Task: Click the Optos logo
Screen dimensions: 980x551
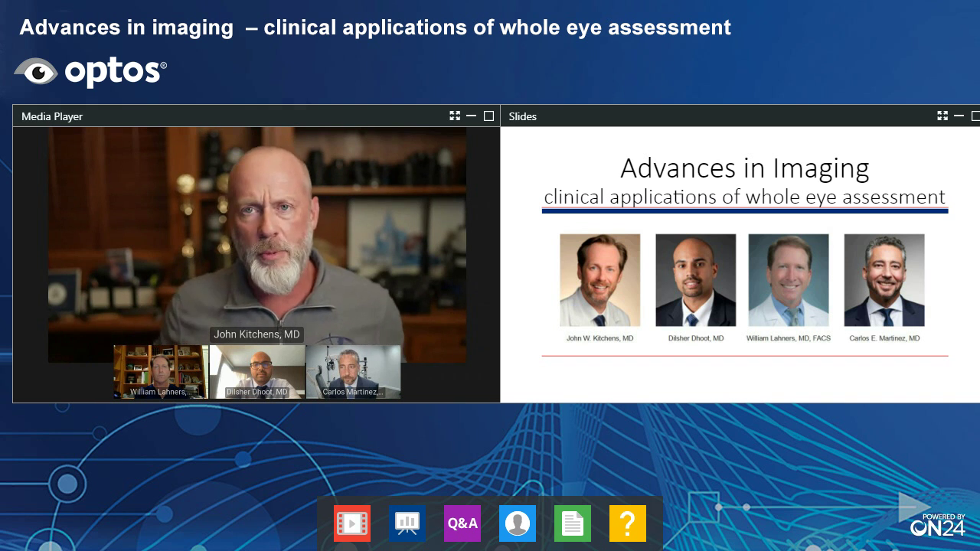Action: [x=90, y=72]
